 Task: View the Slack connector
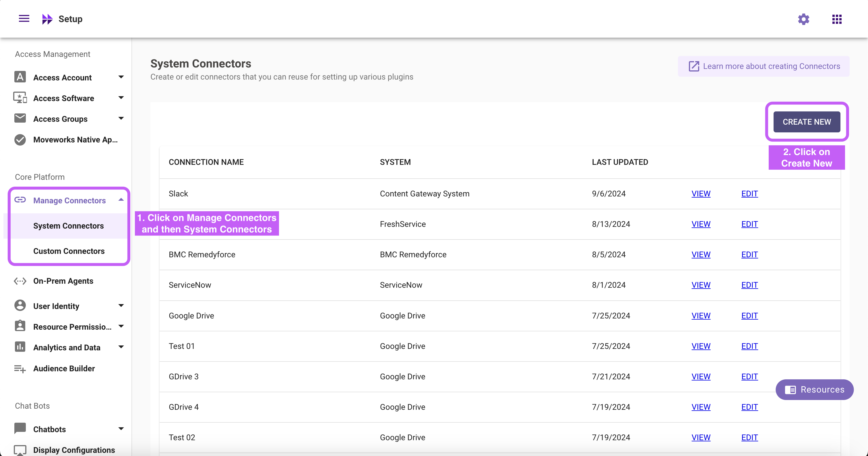[x=701, y=194]
